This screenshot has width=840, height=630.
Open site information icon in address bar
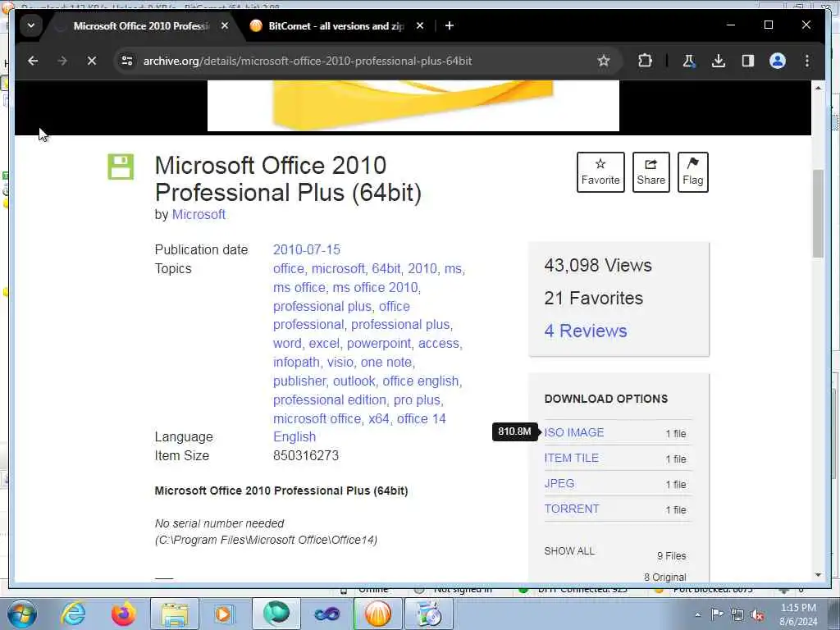click(x=127, y=61)
